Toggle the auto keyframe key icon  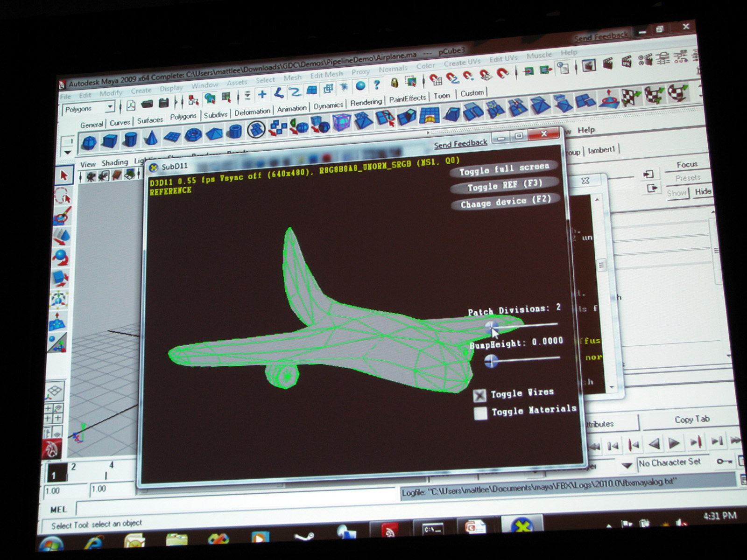pos(724,461)
